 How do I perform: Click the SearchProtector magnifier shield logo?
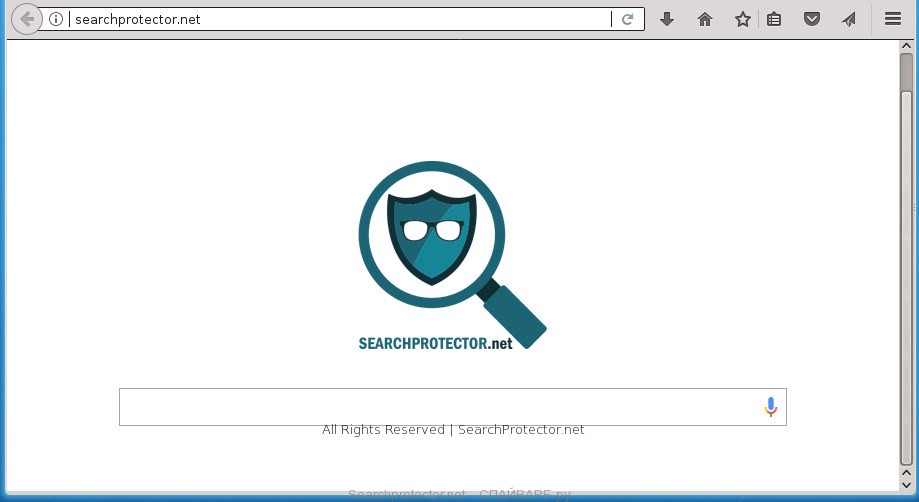point(452,253)
